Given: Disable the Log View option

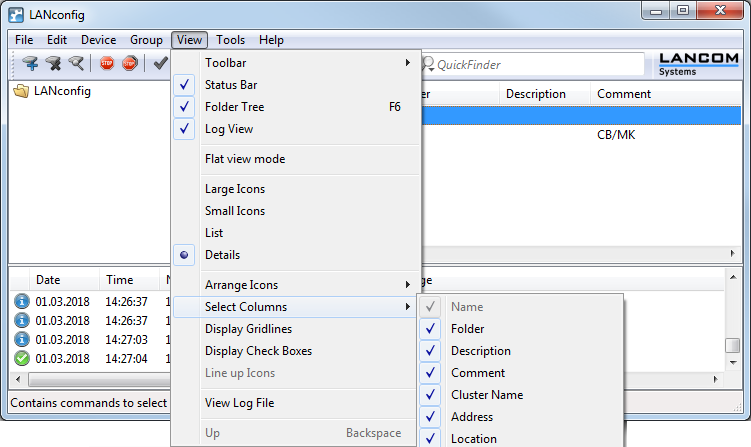Looking at the screenshot, I should (x=228, y=129).
